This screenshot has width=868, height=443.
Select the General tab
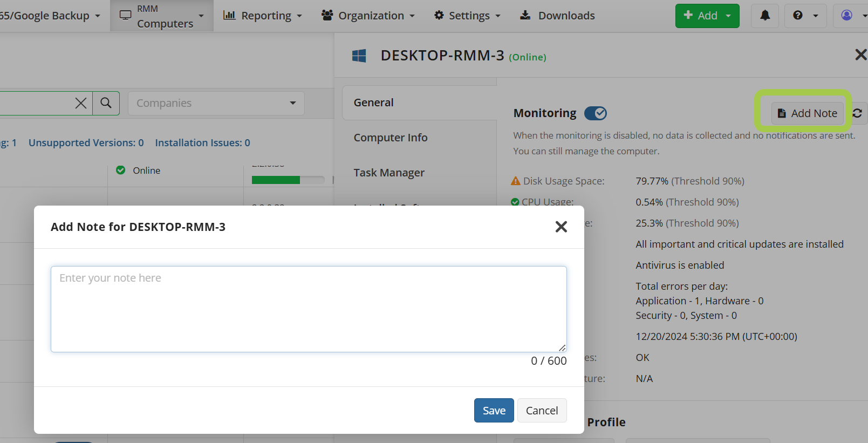(420, 103)
